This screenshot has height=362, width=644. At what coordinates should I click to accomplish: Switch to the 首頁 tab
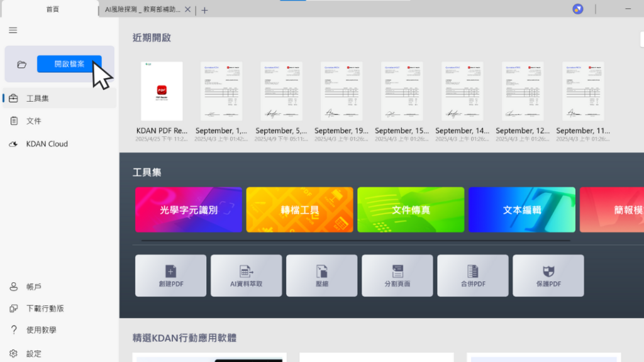coord(52,9)
